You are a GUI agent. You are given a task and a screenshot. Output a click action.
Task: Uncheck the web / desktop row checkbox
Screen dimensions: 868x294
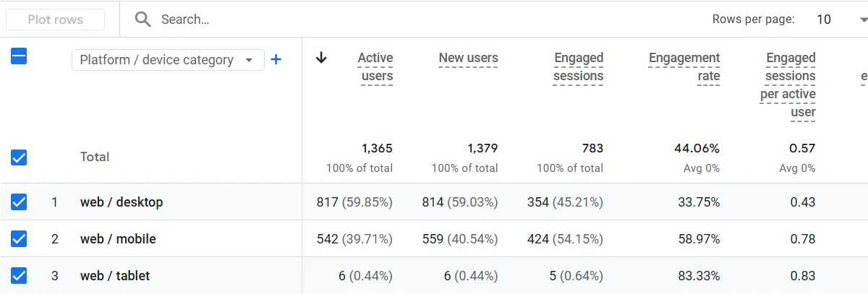tap(19, 202)
